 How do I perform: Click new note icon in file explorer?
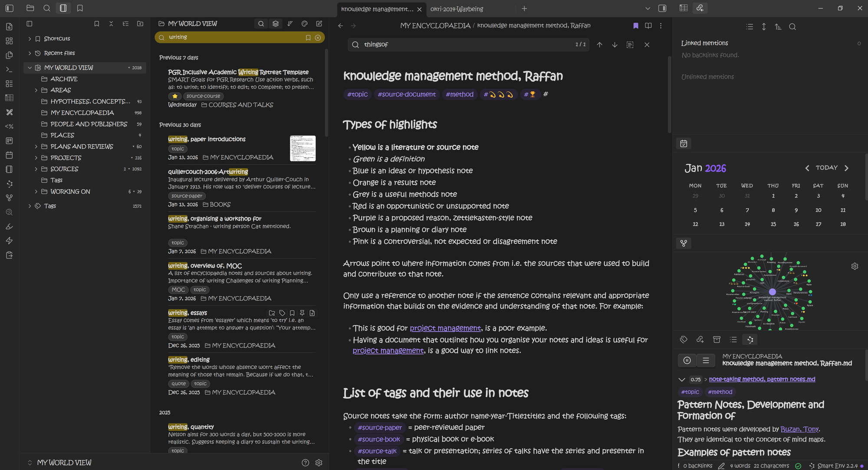(x=319, y=24)
